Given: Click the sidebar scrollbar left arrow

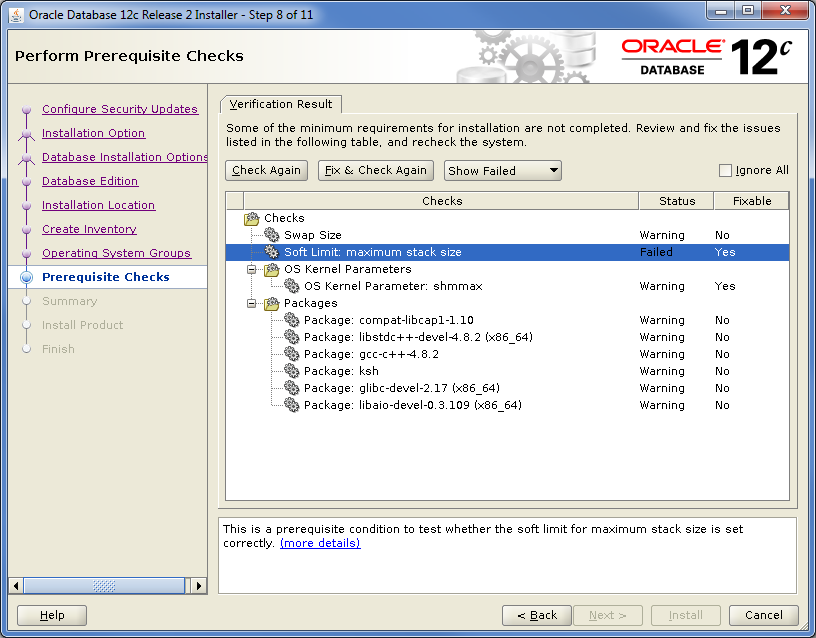Looking at the screenshot, I should pyautogui.click(x=16, y=586).
